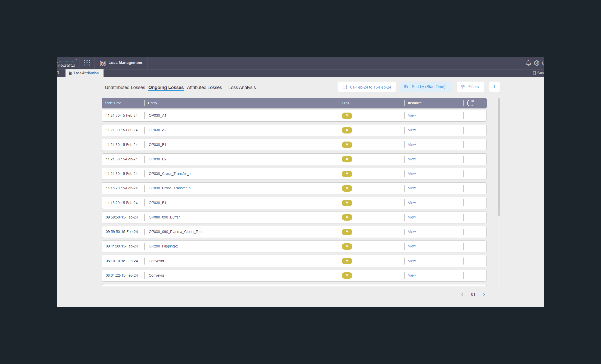Viewport: 601px width, 364px height.
Task: View instance for OP030_B2
Action: [x=412, y=159]
